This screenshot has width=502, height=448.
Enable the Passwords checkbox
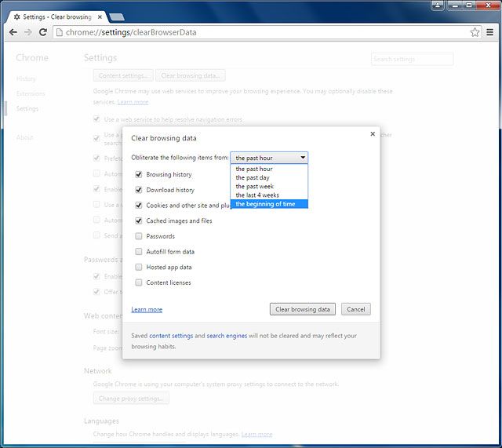point(139,236)
